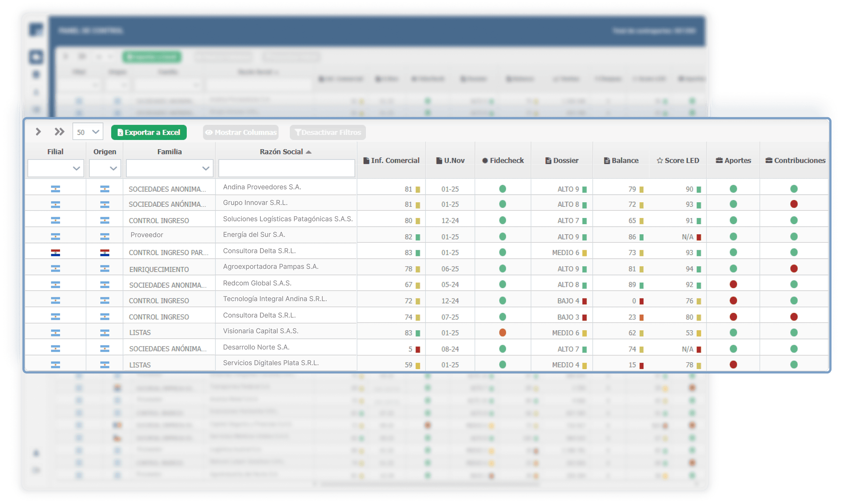Click the next page arrow icon

(x=38, y=132)
